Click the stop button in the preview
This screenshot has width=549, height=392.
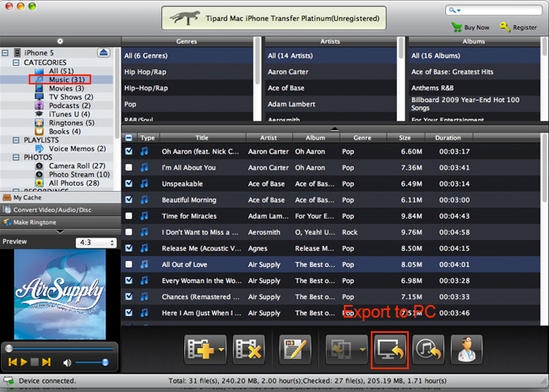coord(35,362)
